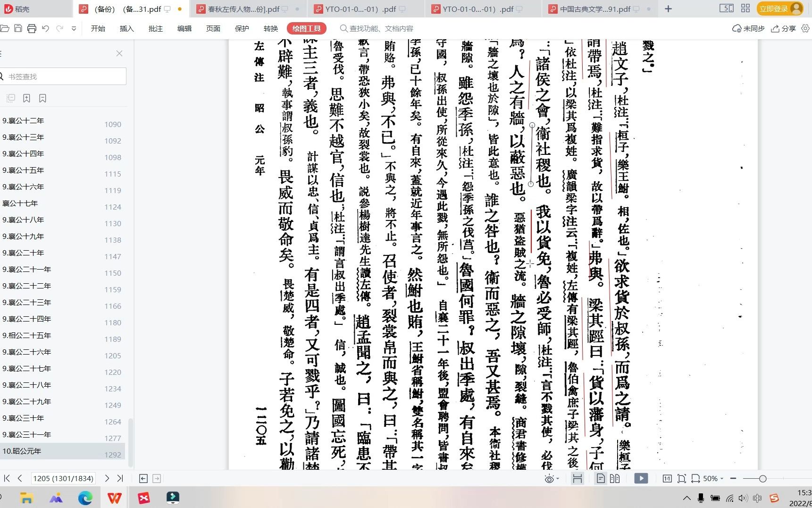Image resolution: width=812 pixels, height=508 pixels.
Task: Select two-page layout
Action: point(615,479)
